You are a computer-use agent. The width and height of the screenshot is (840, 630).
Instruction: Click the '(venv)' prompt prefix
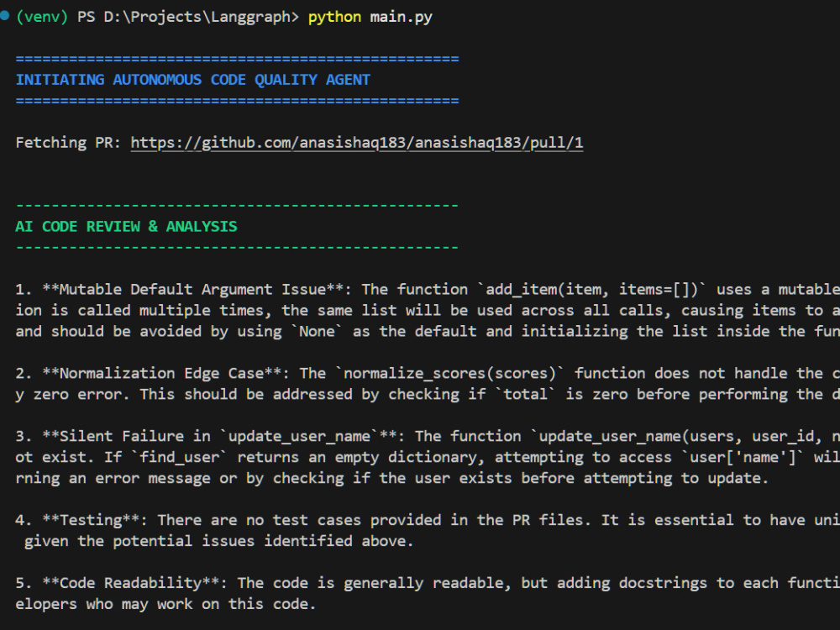(42, 17)
